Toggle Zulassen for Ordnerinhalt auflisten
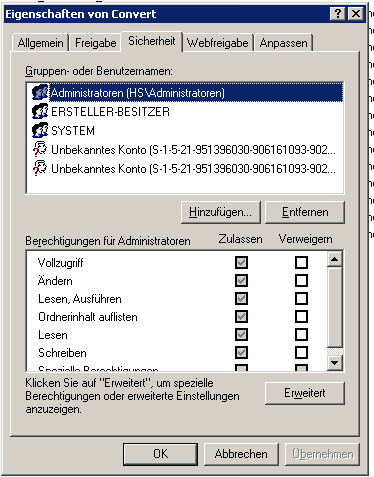Viewport: 374px width, 477px height. click(241, 316)
